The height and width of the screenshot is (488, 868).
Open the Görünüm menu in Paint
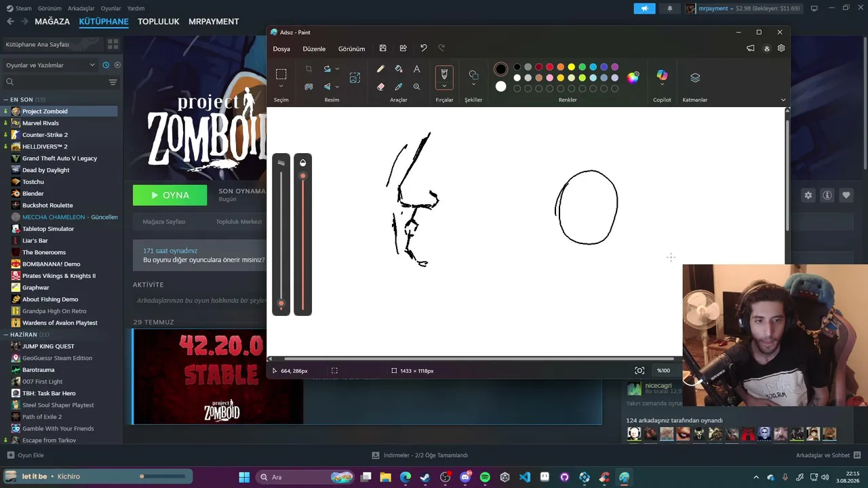coord(351,49)
